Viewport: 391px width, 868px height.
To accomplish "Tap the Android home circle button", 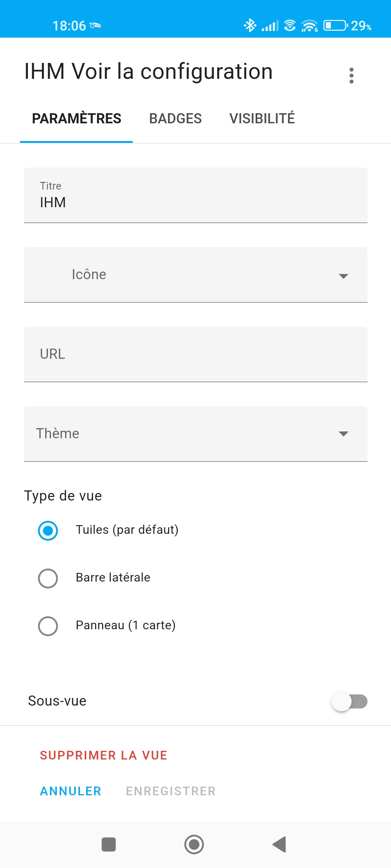I will 194,844.
